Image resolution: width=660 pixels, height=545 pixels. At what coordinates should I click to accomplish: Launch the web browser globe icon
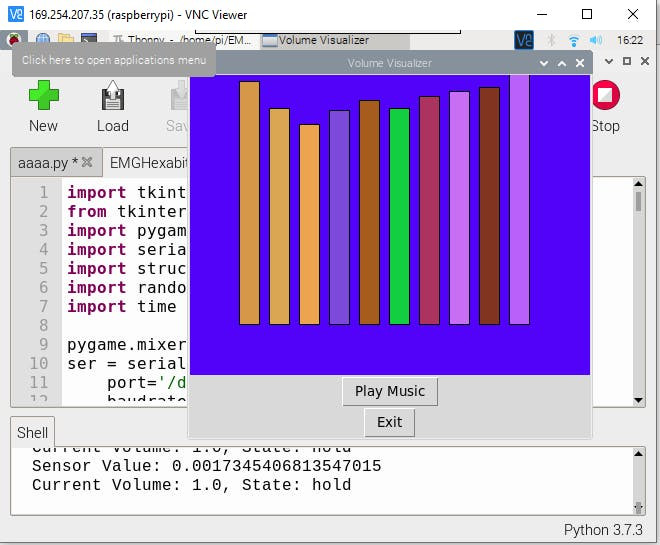[x=43, y=40]
